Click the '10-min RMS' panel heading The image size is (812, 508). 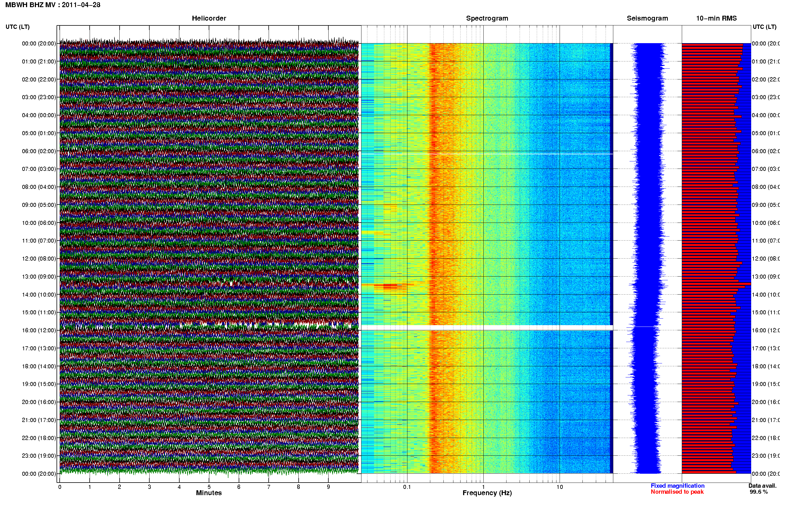pos(716,19)
